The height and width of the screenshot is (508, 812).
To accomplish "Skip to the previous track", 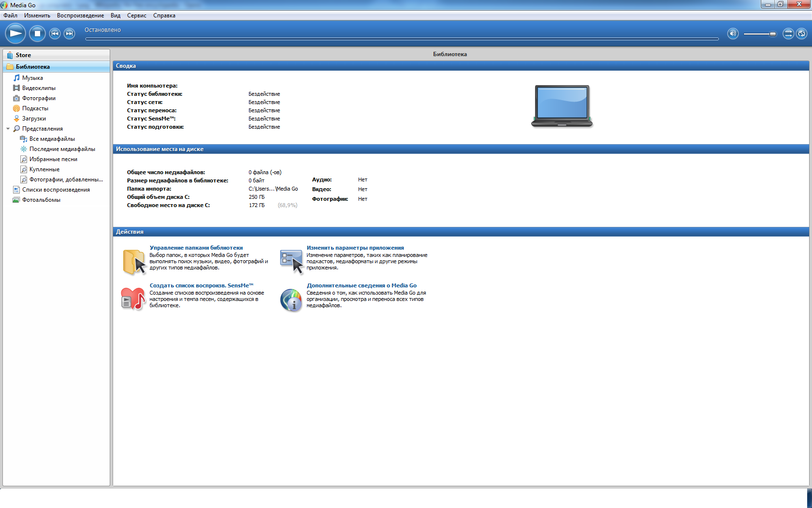I will pos(55,33).
